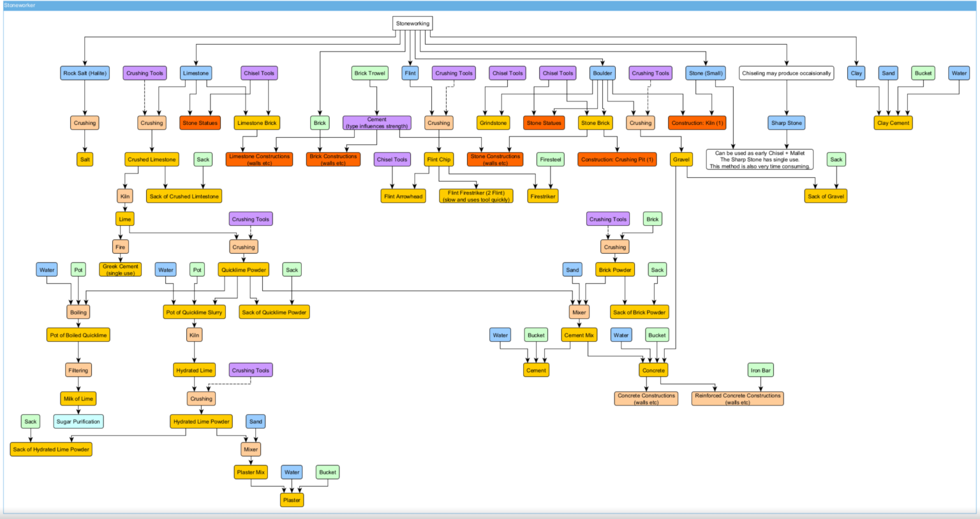Click the Cement Mix node
The width and height of the screenshot is (980, 519).
click(579, 335)
